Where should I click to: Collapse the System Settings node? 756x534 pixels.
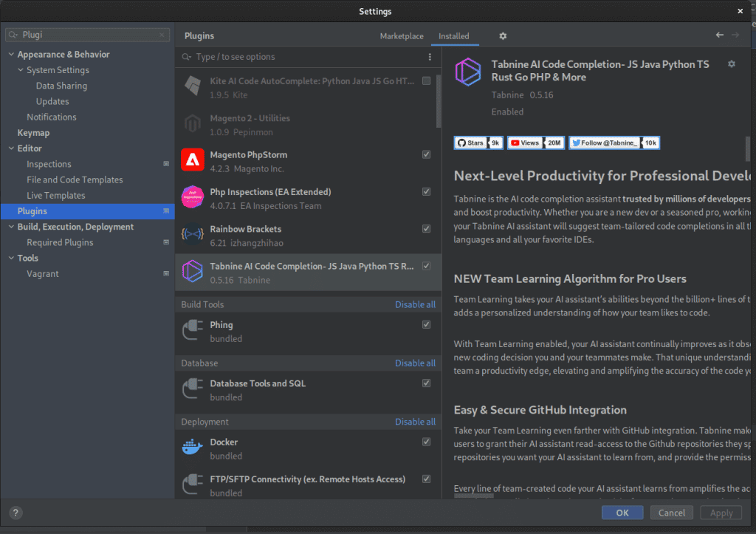tap(20, 70)
